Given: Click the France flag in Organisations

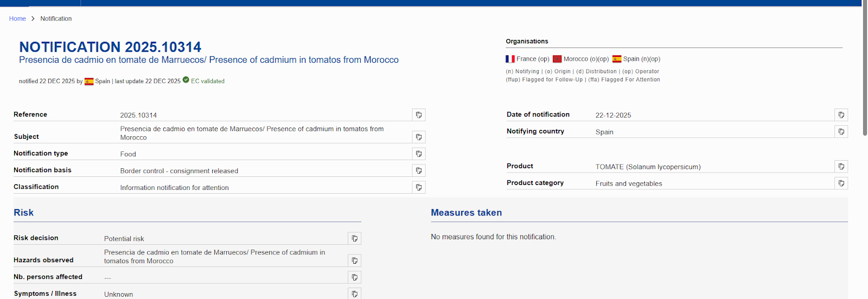Looking at the screenshot, I should [x=510, y=59].
